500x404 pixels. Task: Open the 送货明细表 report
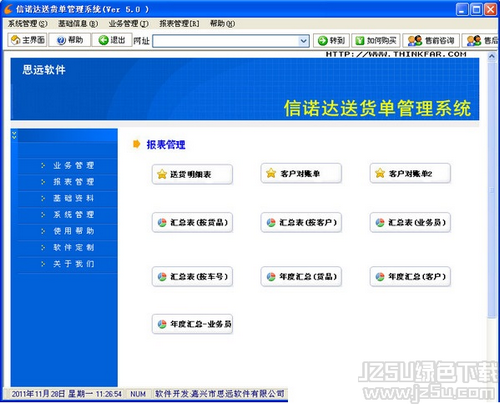(x=192, y=174)
